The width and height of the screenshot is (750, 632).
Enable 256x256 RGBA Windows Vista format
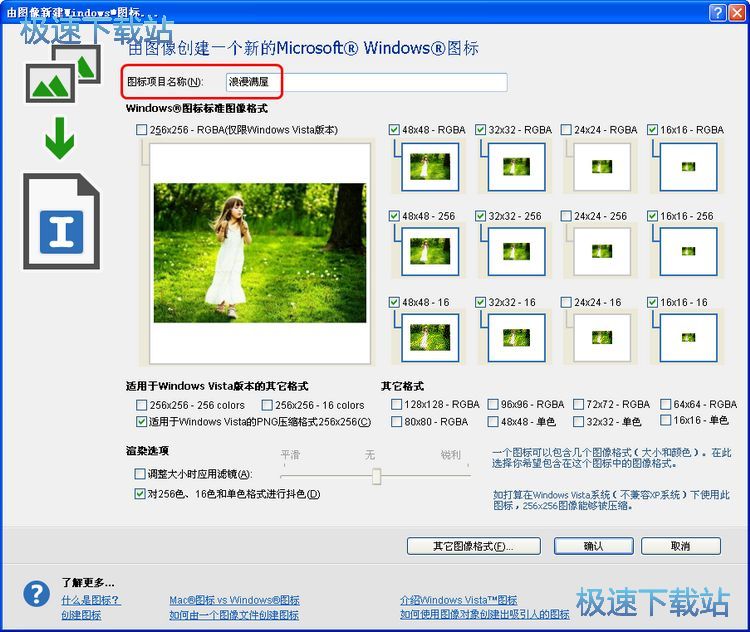(x=142, y=130)
